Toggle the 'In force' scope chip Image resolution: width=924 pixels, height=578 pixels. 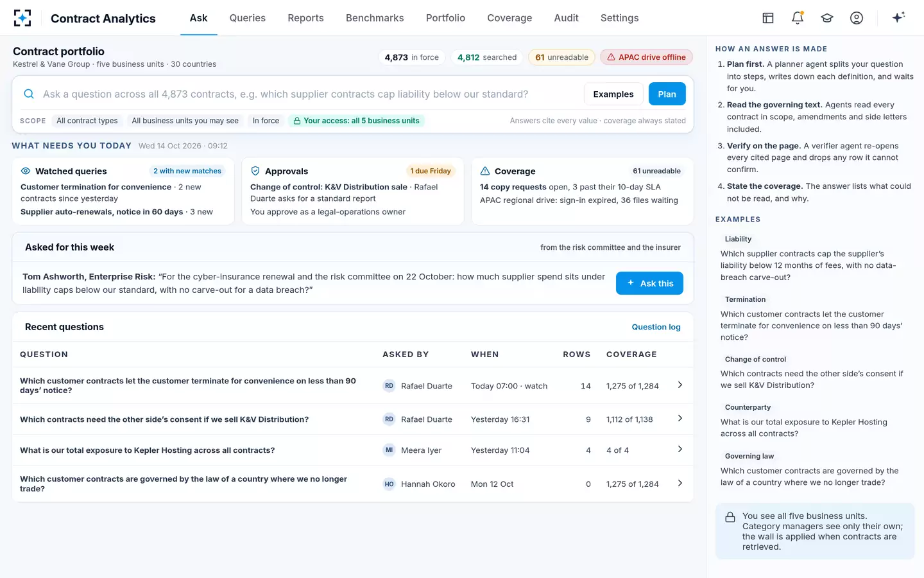coord(266,121)
